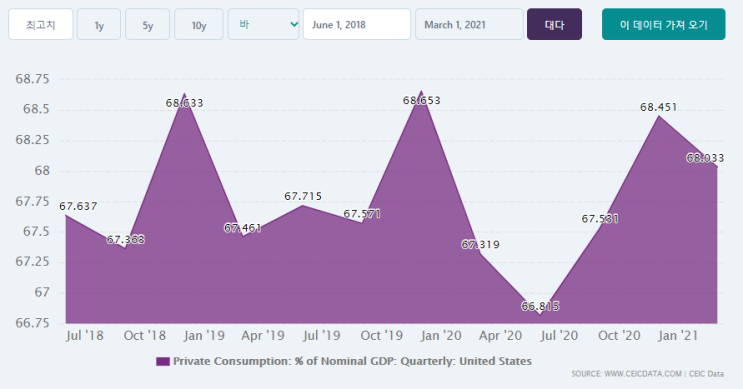Click the 68.653 data point label
This screenshot has width=743, height=389.
422,100
